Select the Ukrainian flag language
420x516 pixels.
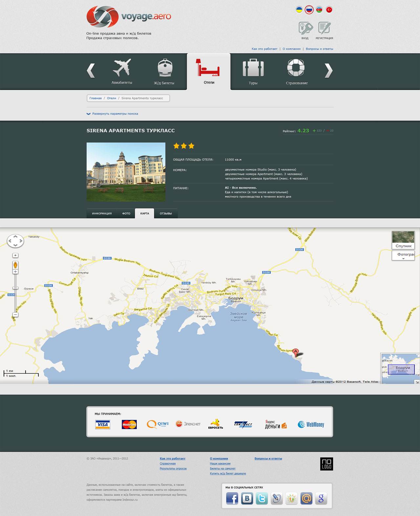point(299,10)
